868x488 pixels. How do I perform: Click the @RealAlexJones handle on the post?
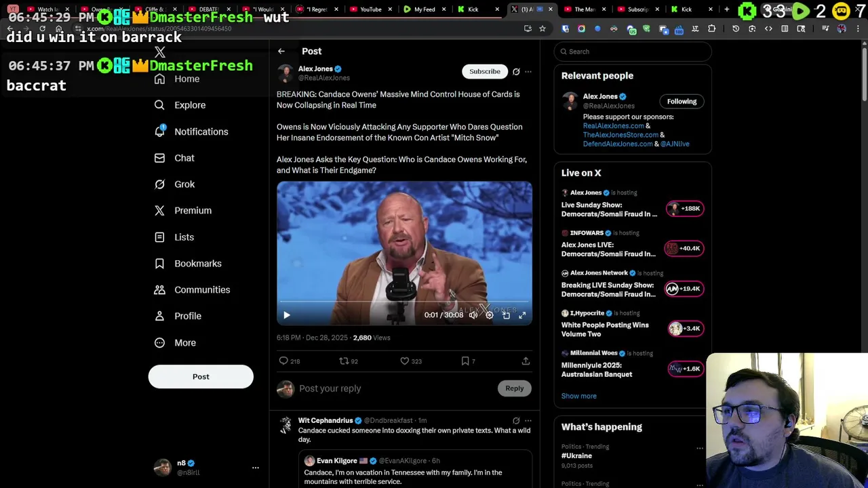tap(324, 78)
